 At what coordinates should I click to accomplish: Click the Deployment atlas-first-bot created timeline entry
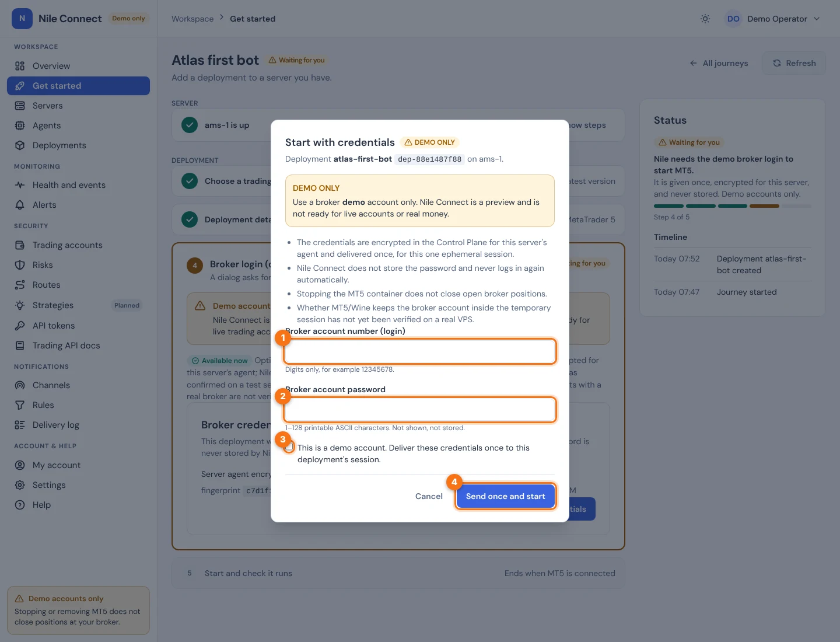(732, 264)
